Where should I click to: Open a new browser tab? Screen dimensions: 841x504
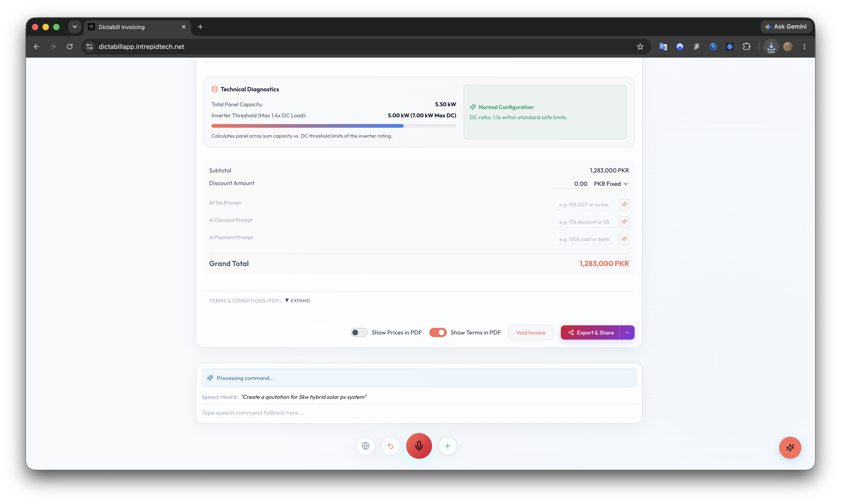click(x=200, y=27)
